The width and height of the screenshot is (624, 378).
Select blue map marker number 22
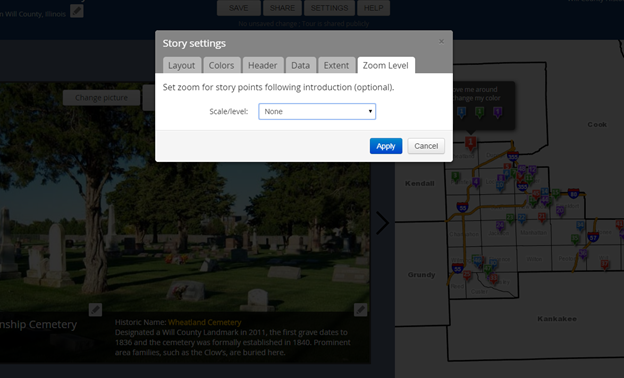[x=522, y=218]
